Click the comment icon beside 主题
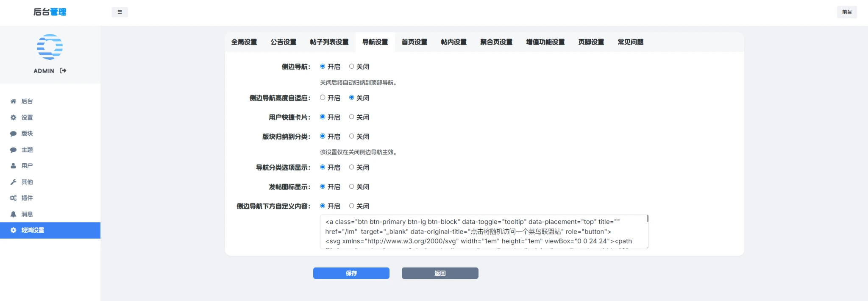 click(13, 150)
